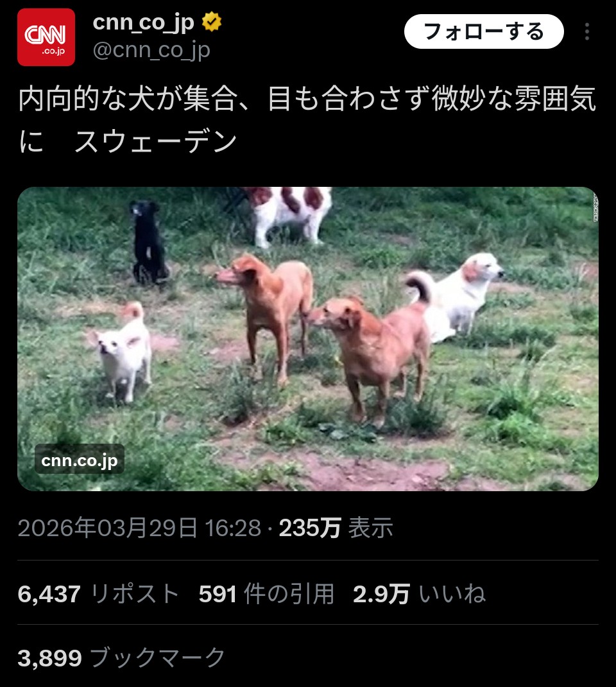The image size is (616, 687).
Task: View the 235万 表示 view count
Action: point(336,528)
